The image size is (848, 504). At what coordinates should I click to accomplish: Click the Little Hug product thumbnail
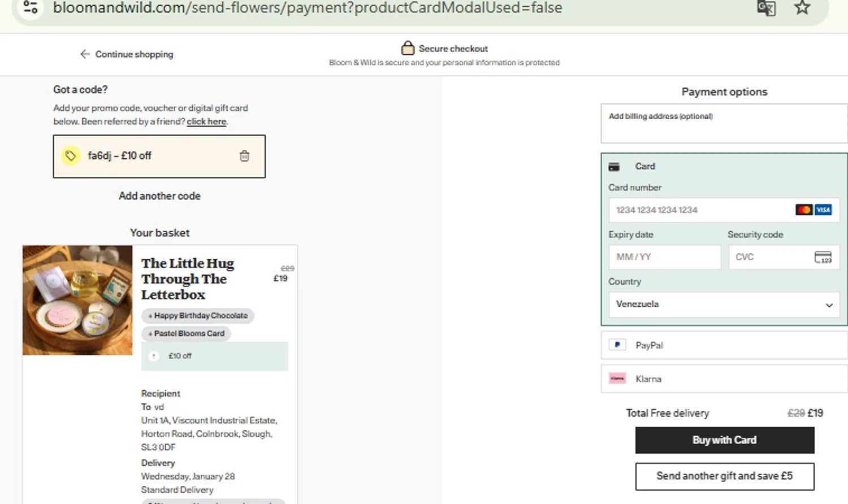click(77, 300)
